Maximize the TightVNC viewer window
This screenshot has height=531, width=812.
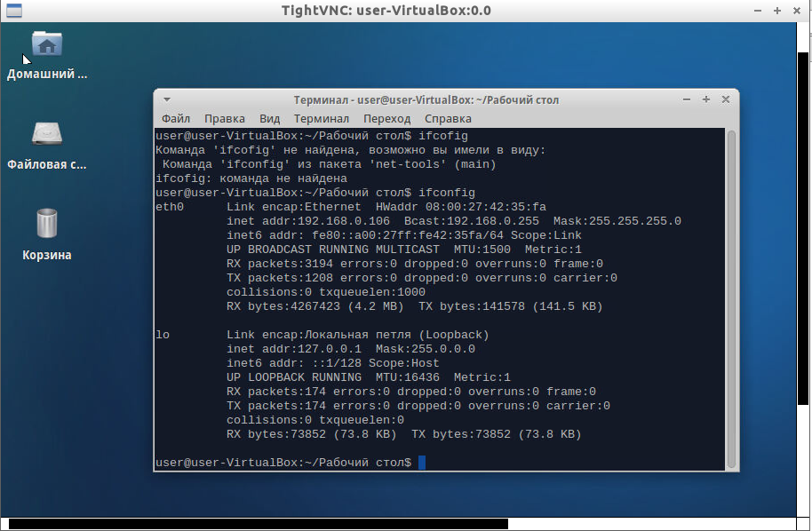776,11
